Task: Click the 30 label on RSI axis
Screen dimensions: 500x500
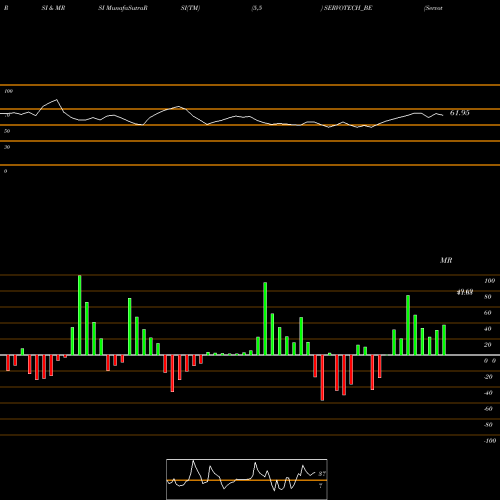Action: tap(7, 147)
